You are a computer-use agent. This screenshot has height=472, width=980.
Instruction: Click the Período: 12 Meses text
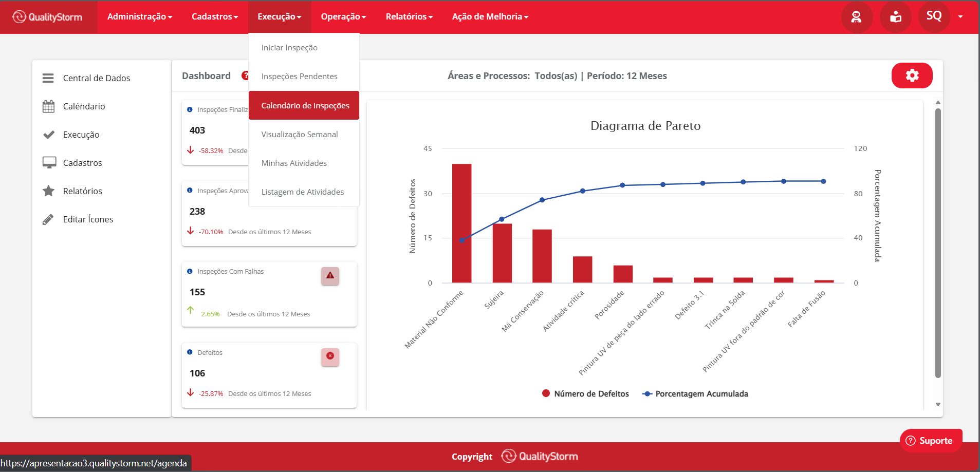[x=627, y=76]
